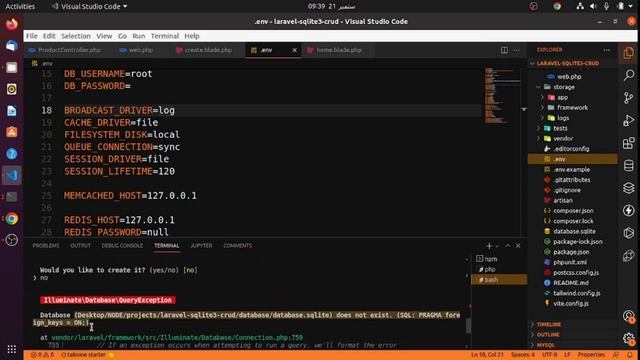The image size is (640, 360).
Task: Open the Explorer view in activity bar
Action: [629, 53]
